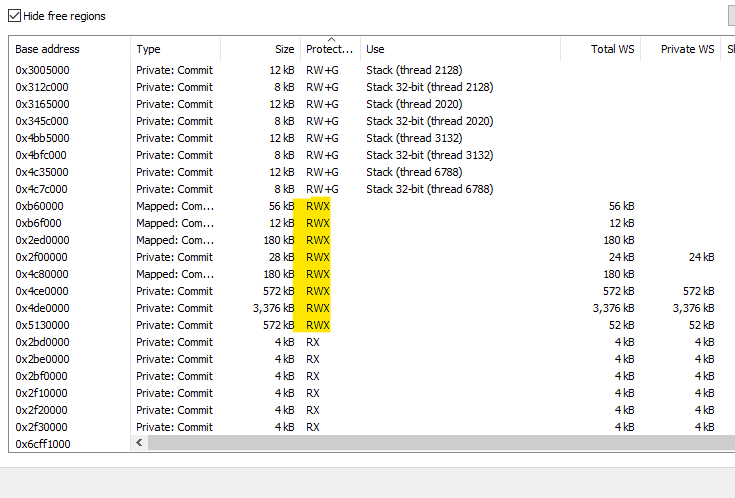Select the row with address 0x2f20000
The height and width of the screenshot is (498, 735).
coord(372,410)
